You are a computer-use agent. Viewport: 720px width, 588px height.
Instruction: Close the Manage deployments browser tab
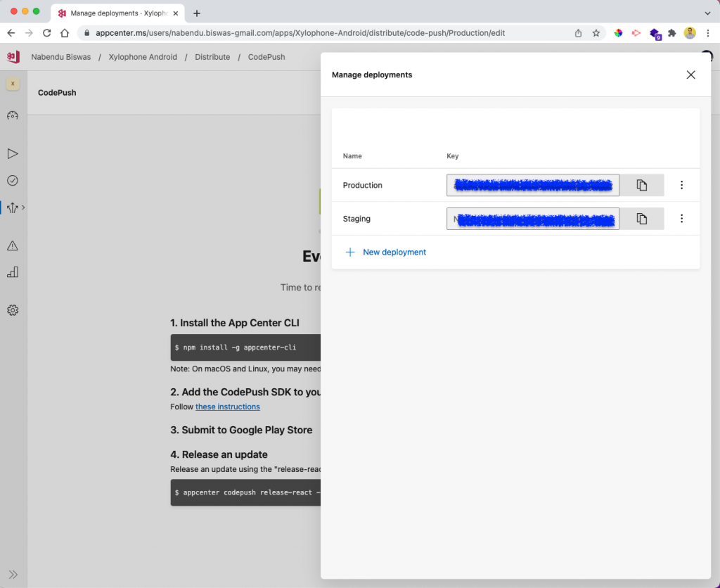coord(175,13)
